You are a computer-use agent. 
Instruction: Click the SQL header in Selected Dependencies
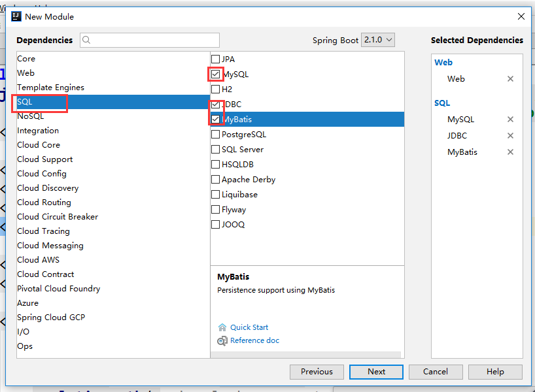point(442,103)
